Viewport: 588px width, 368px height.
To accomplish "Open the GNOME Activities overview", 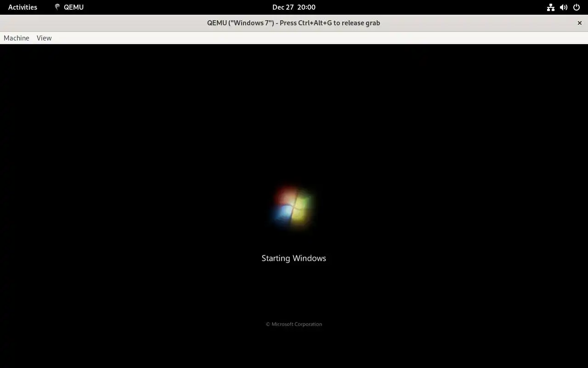I will click(23, 7).
